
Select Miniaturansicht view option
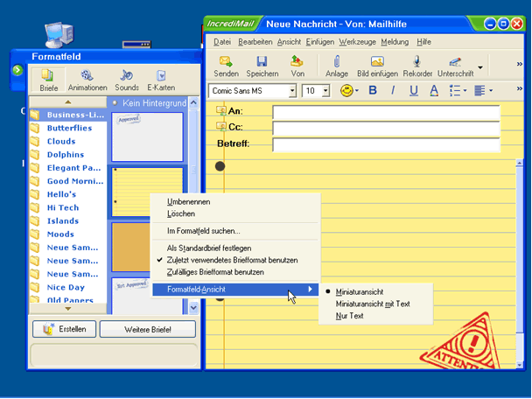360,291
